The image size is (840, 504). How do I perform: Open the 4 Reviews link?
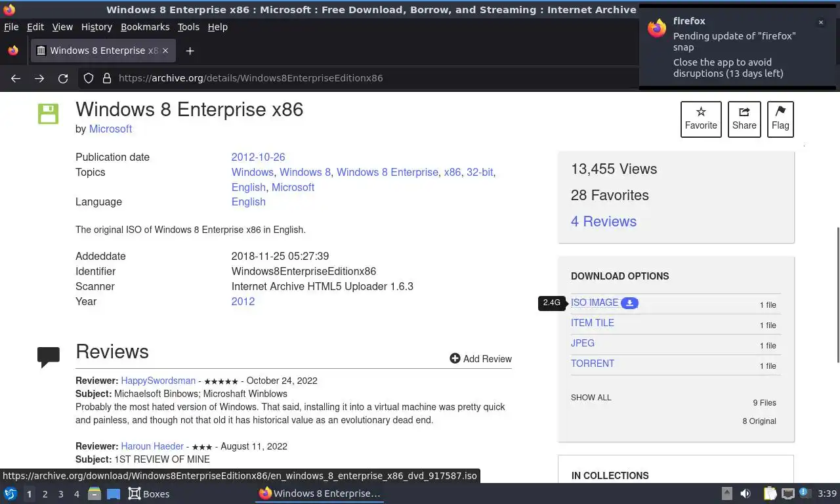coord(604,221)
